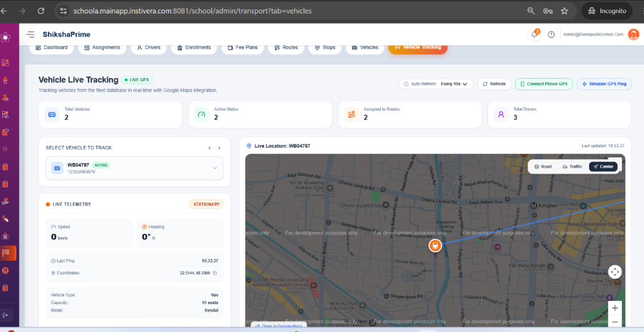Click the Live Location: WB04787 heading
Viewport: 644px width, 332px height.
pos(282,145)
